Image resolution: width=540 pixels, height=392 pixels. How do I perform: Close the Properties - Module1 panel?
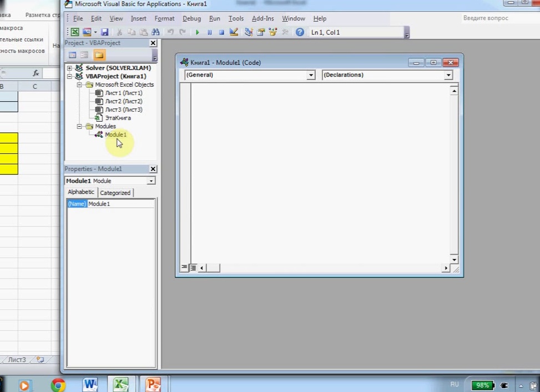(153, 169)
